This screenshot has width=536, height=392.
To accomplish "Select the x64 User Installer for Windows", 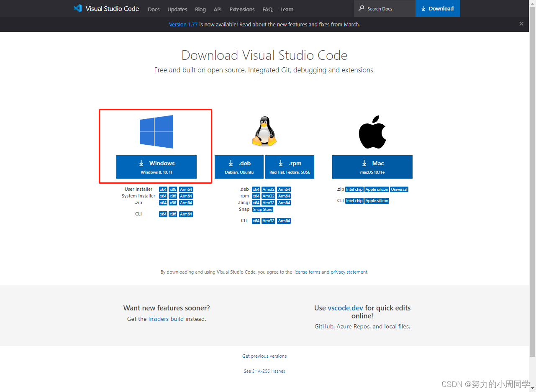I will pos(163,189).
